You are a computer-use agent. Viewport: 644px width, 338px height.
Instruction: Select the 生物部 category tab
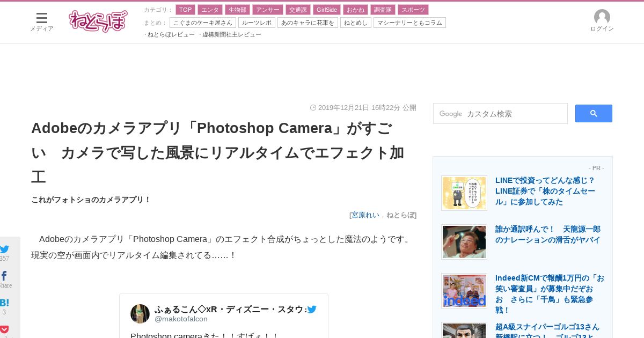pyautogui.click(x=237, y=10)
